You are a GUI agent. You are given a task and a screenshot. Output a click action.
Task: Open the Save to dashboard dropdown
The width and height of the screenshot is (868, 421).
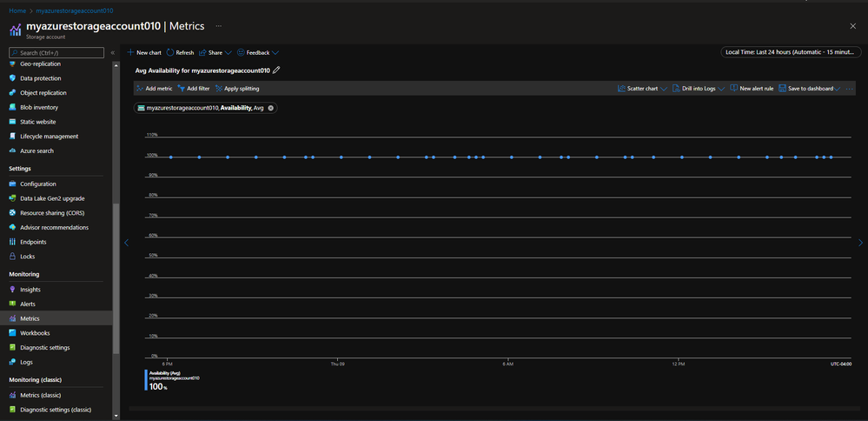809,89
